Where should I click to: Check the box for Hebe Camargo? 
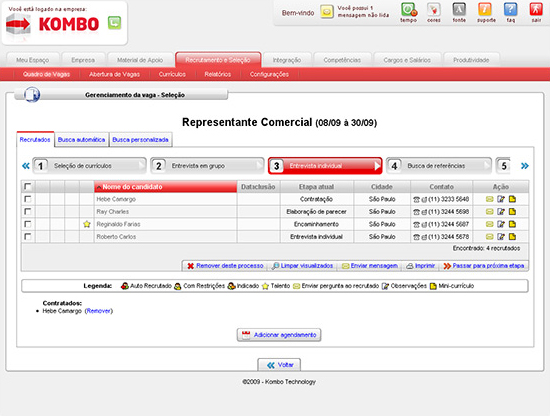pyautogui.click(x=27, y=199)
